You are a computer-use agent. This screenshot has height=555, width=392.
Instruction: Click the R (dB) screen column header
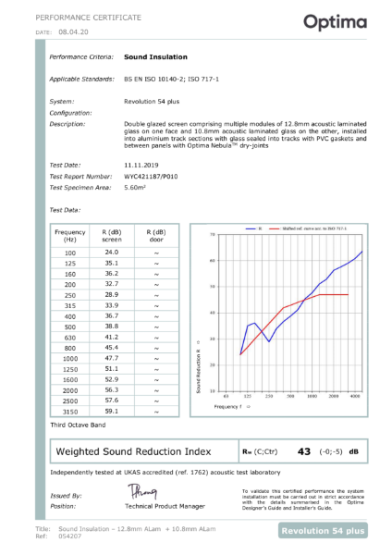click(x=112, y=236)
